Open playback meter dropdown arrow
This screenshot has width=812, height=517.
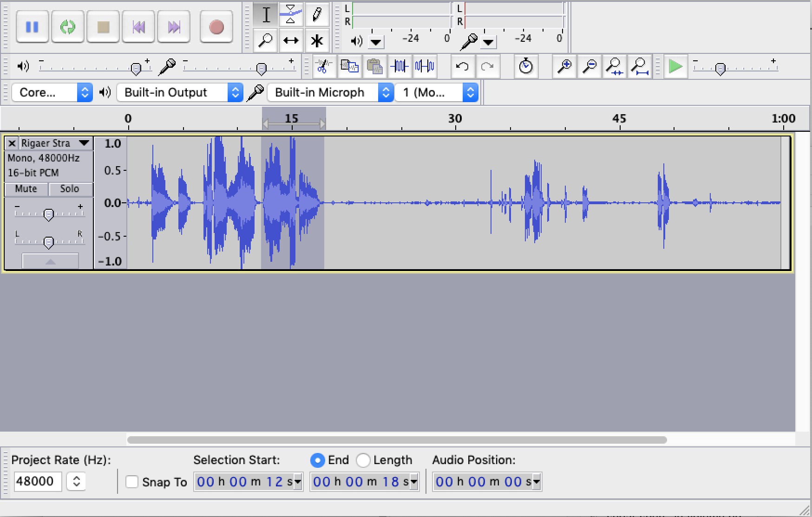[376, 42]
